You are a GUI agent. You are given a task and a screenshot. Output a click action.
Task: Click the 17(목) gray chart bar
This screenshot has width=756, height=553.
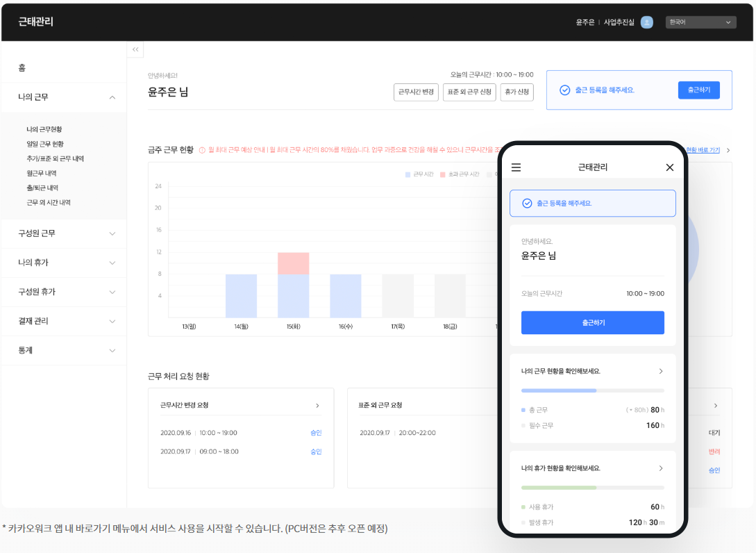pos(398,296)
